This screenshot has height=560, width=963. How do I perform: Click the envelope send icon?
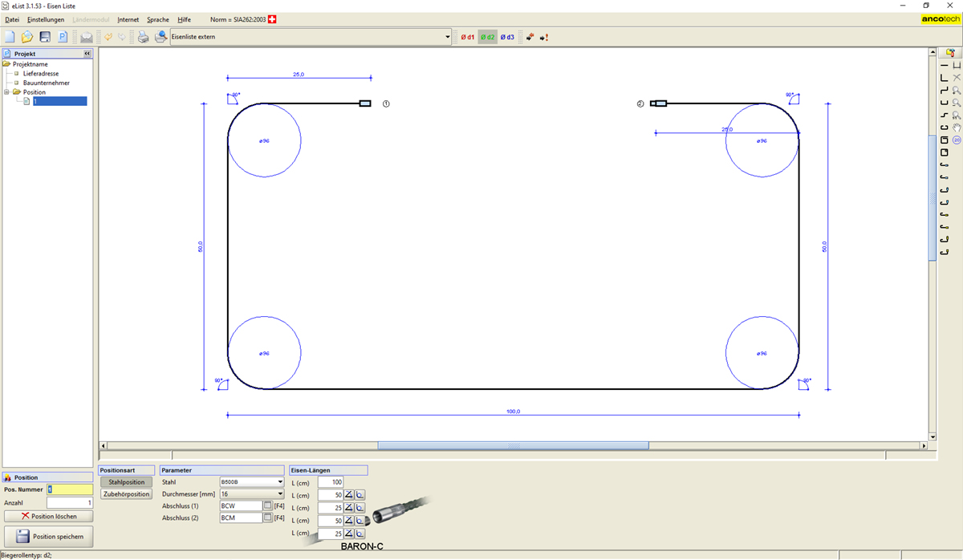click(86, 37)
